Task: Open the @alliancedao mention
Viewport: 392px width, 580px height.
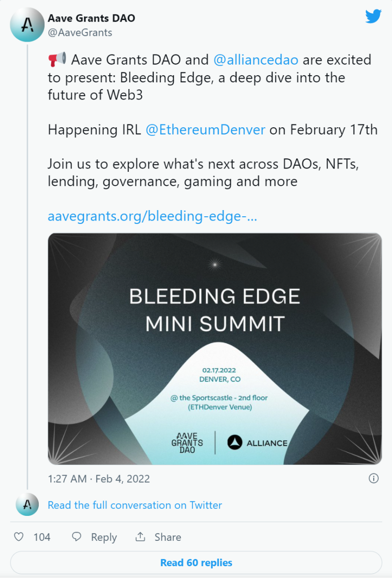Action: pyautogui.click(x=256, y=60)
